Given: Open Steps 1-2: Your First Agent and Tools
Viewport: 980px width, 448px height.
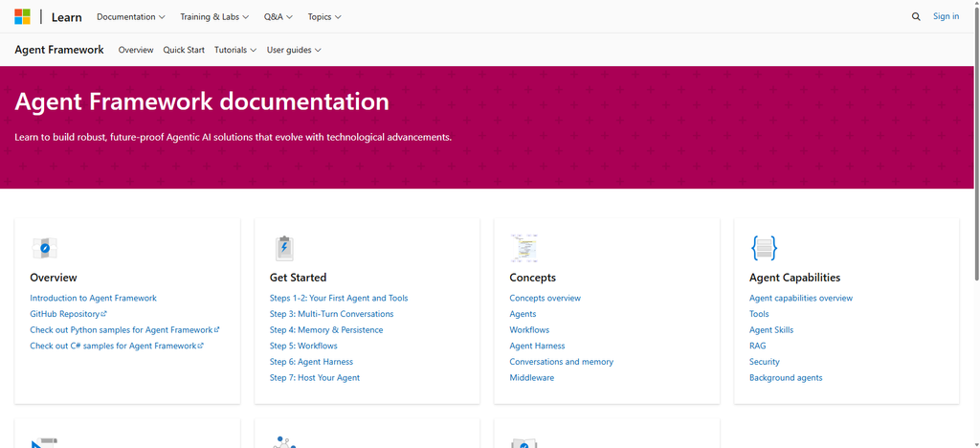Looking at the screenshot, I should click(339, 298).
